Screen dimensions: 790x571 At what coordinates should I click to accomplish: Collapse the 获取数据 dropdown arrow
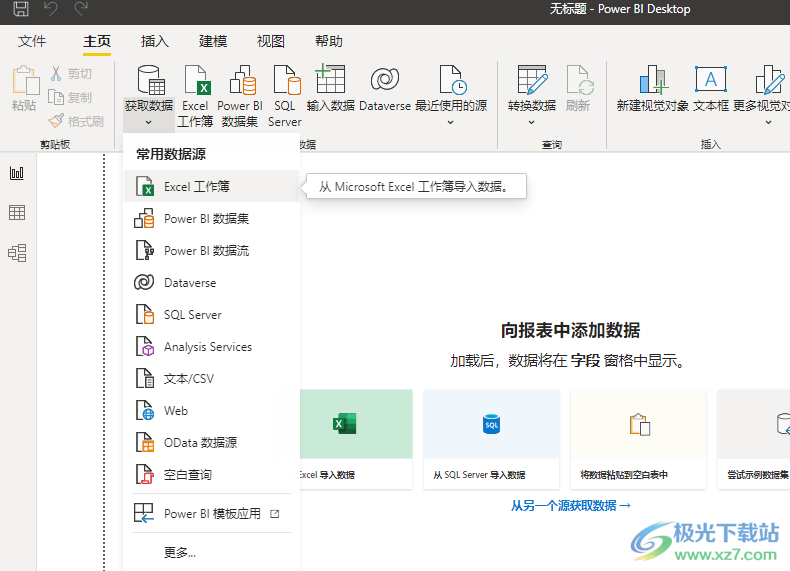click(x=148, y=122)
